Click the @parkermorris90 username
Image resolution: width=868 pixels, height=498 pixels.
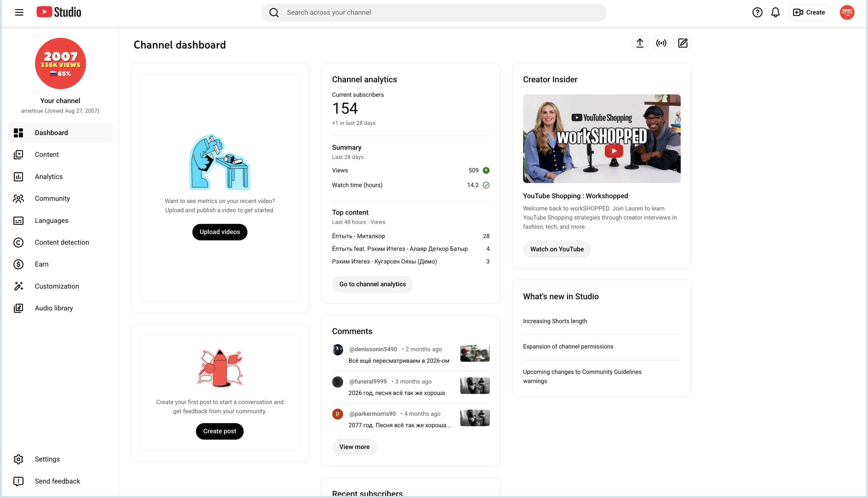coord(372,414)
